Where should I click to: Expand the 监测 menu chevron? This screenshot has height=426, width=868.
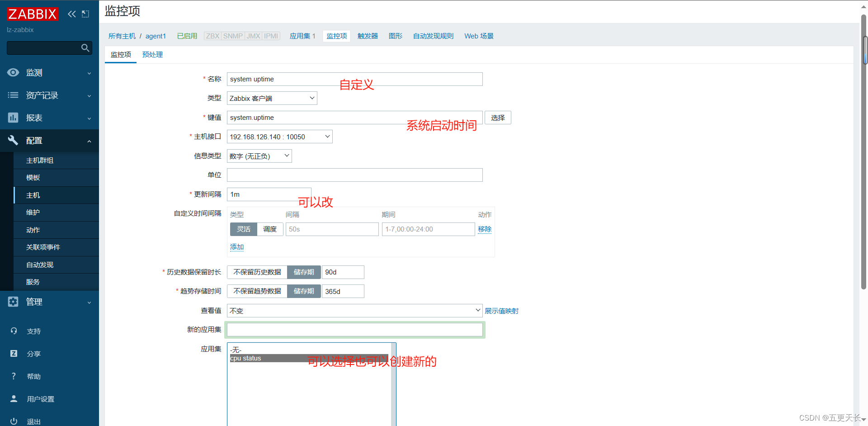coord(89,73)
